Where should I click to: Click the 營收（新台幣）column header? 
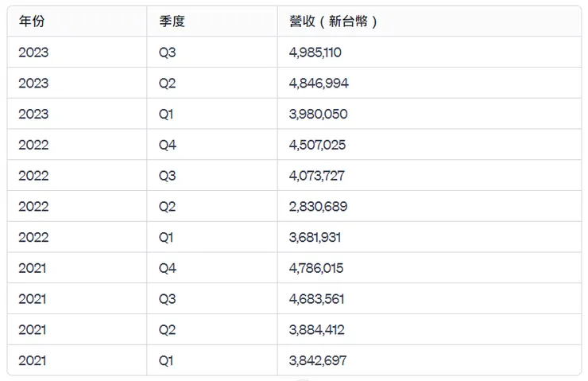[334, 21]
